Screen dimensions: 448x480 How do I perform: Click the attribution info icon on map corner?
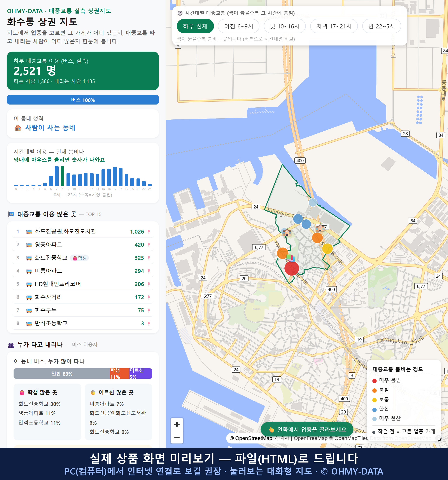(438, 438)
